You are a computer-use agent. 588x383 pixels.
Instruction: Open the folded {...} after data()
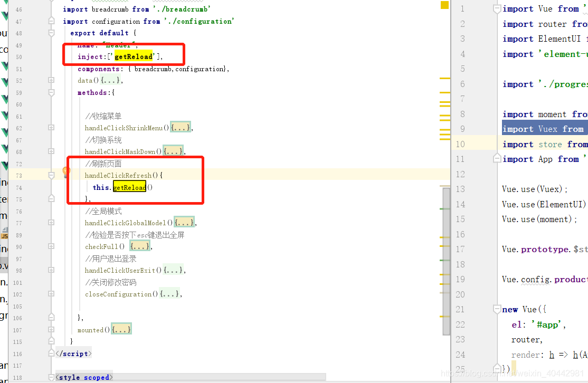coord(111,80)
